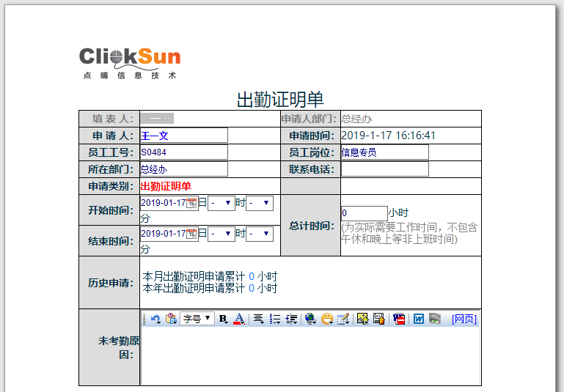Image resolution: width=564 pixels, height=392 pixels.
Task: Click the paragraph alignment icon
Action: pyautogui.click(x=258, y=319)
